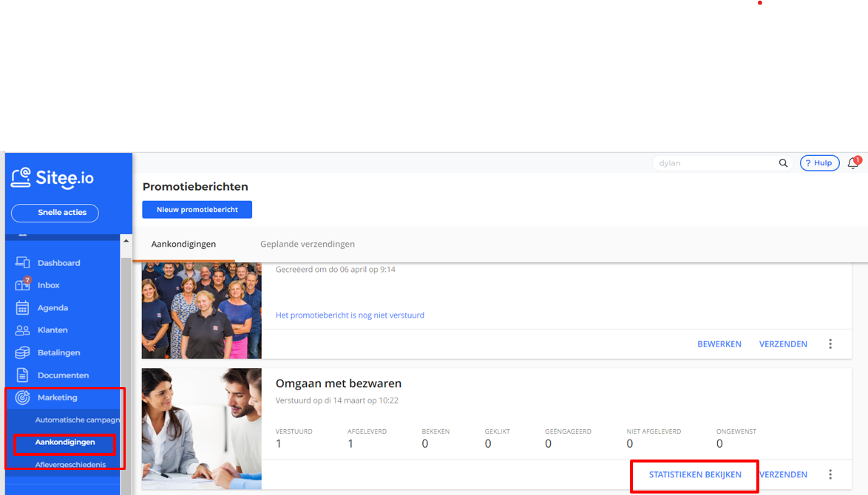The width and height of the screenshot is (868, 495).
Task: Click 'Gecreëerd om do 06 april op 9:14' text
Action: 336,270
